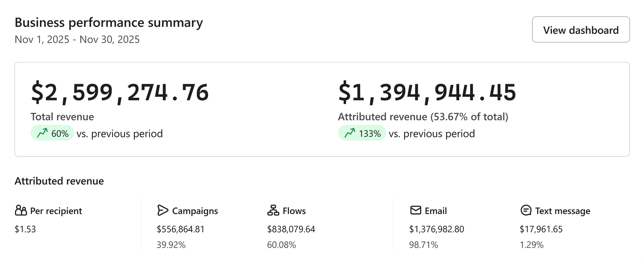The height and width of the screenshot is (264, 644).
Task: Click the $2,599,274.76 total revenue figure
Action: [x=120, y=93]
